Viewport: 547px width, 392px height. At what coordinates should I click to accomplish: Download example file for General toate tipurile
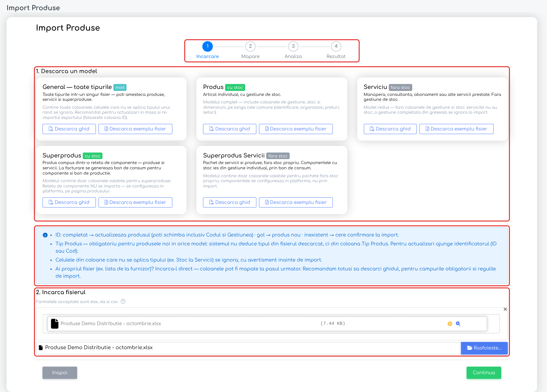click(135, 129)
